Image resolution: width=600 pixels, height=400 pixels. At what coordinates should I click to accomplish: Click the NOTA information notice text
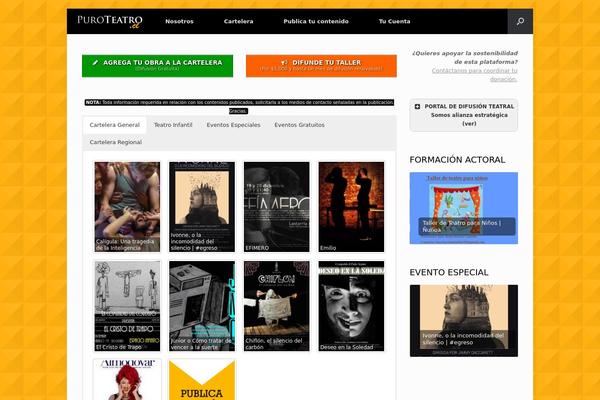coord(239,106)
